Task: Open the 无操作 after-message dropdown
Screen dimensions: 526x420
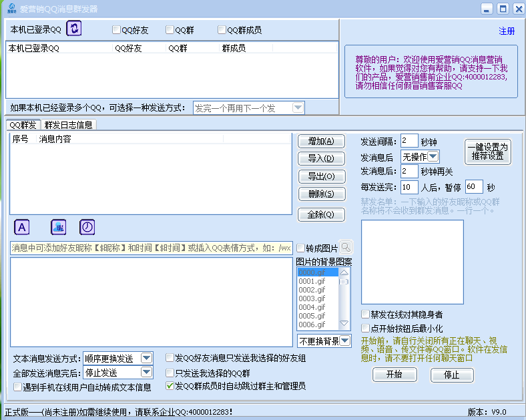Action: pyautogui.click(x=433, y=156)
